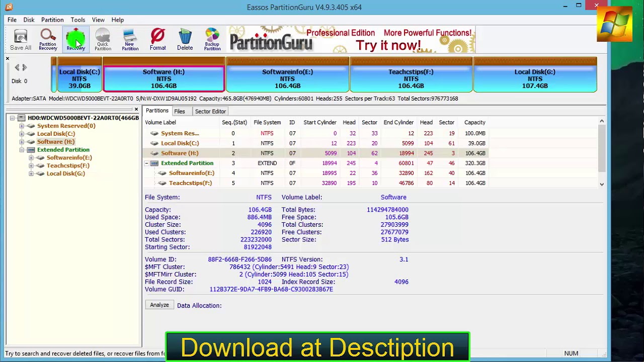Expand Local Disk(C:) tree node

pyautogui.click(x=22, y=134)
